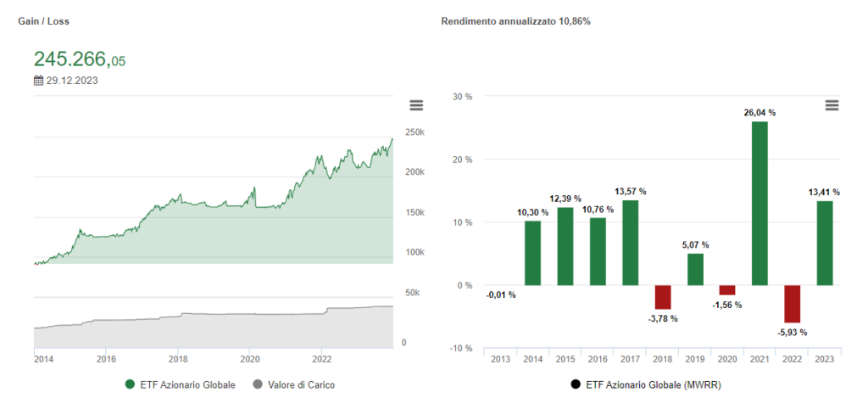Click the 2014 bar labeled 10,30 %
This screenshot has height=415, width=868.
[x=532, y=252]
